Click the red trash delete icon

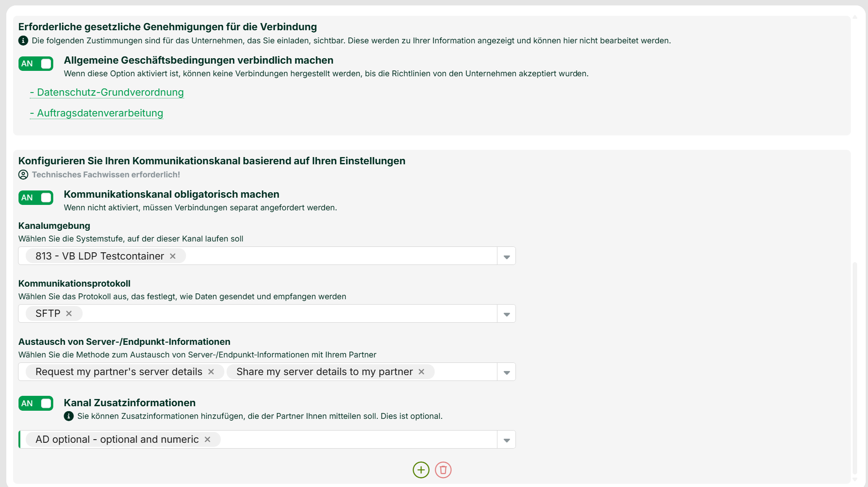click(443, 470)
